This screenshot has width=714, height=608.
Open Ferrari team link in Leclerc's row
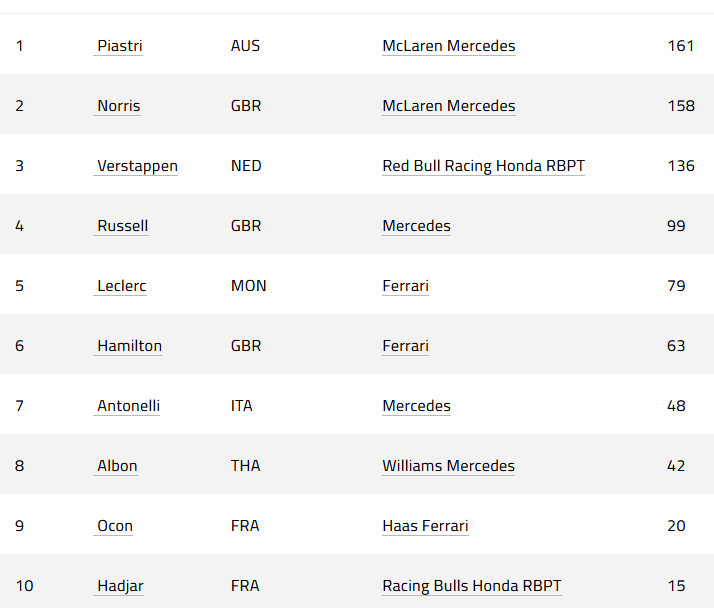click(405, 286)
